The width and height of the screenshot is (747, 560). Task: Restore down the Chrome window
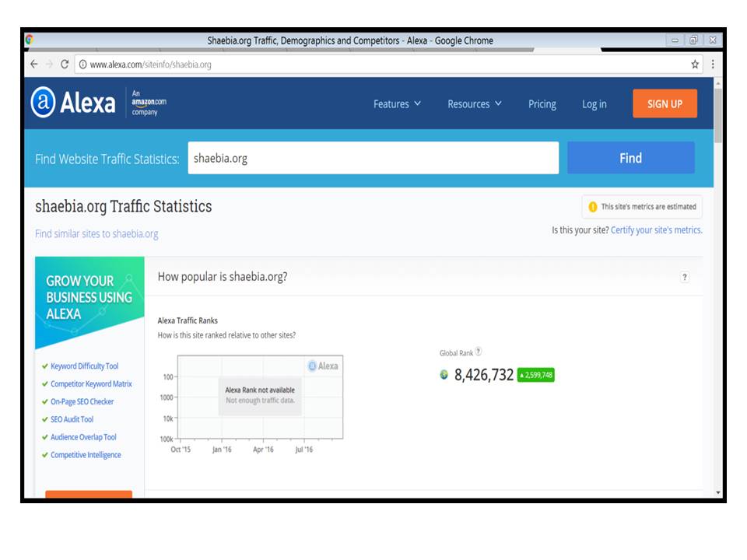pos(693,40)
